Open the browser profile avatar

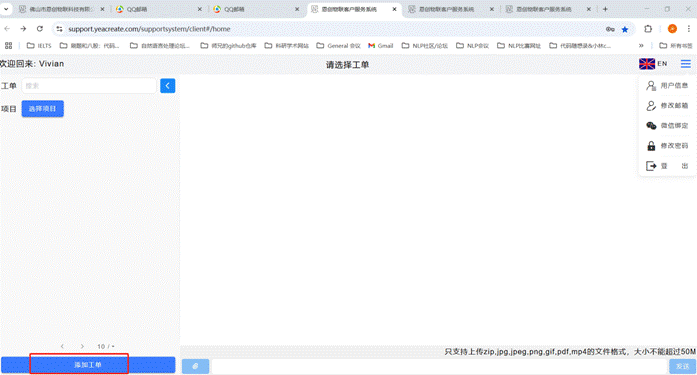(672, 29)
